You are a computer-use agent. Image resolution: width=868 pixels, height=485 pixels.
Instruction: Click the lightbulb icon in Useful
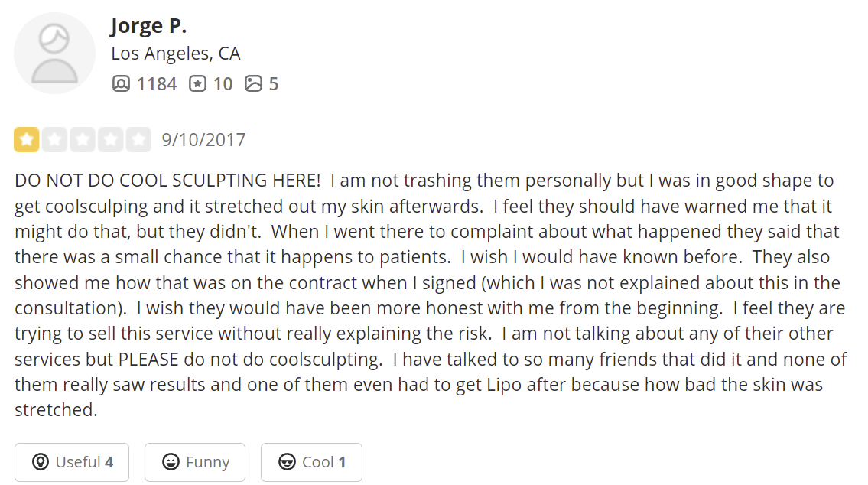coord(41,462)
